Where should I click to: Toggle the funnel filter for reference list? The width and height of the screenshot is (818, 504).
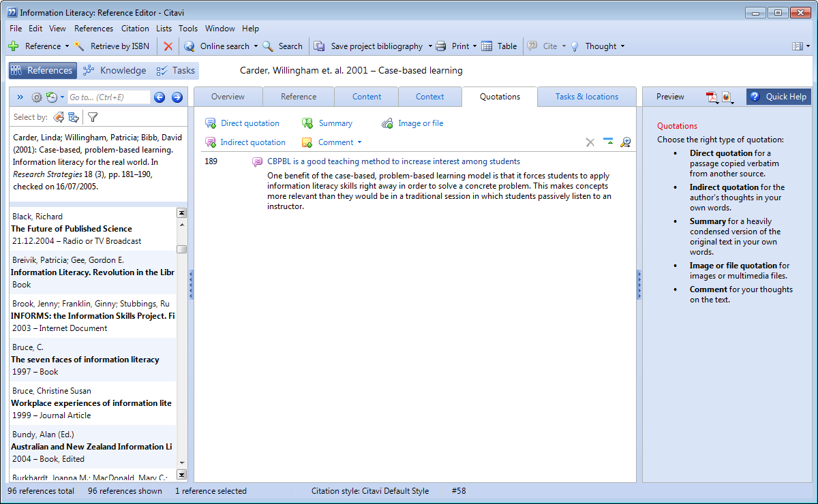[93, 117]
